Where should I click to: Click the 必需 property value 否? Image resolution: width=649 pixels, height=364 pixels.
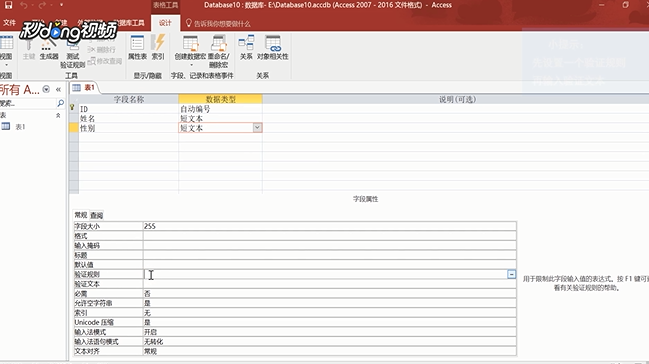coord(329,294)
